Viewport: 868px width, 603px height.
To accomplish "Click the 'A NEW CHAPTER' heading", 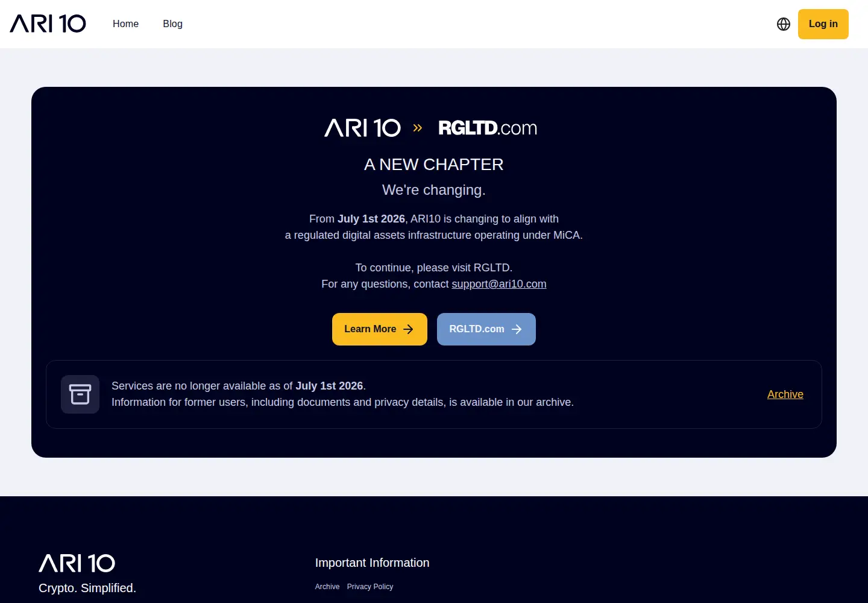I will point(434,165).
